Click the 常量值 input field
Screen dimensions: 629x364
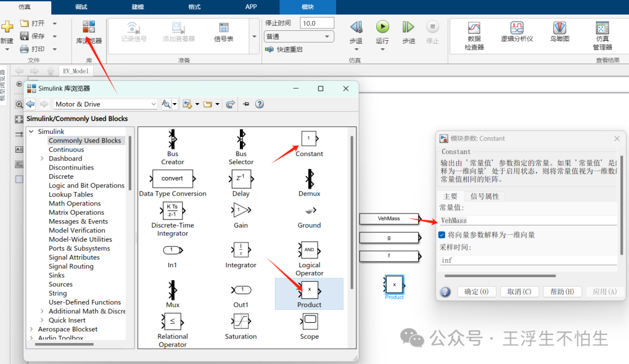click(x=527, y=221)
